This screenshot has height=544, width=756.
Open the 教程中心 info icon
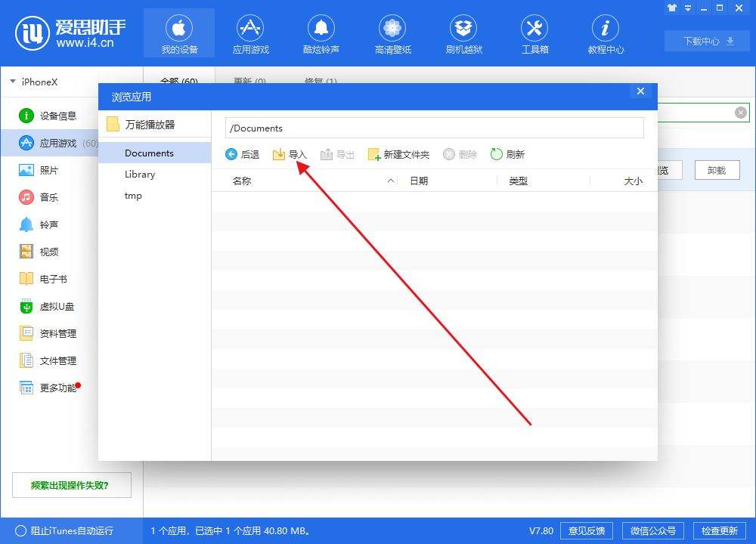pos(606,33)
